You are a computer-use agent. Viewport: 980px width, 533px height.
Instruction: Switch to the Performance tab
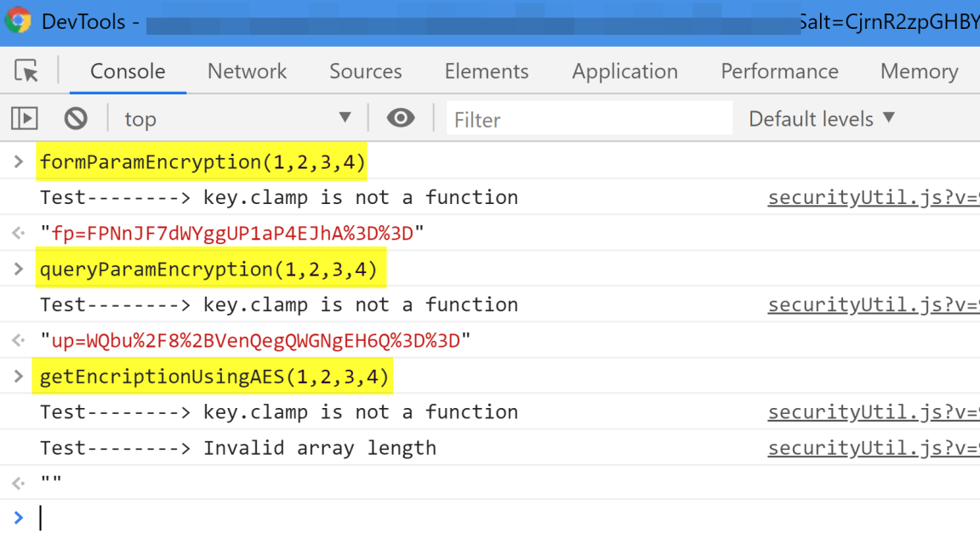[778, 71]
